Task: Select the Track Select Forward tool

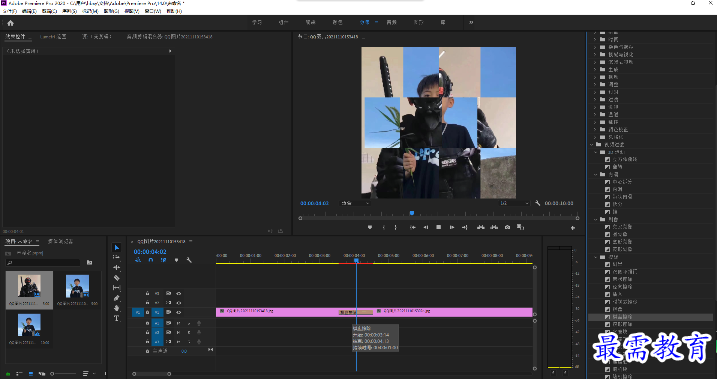Action: tap(117, 258)
